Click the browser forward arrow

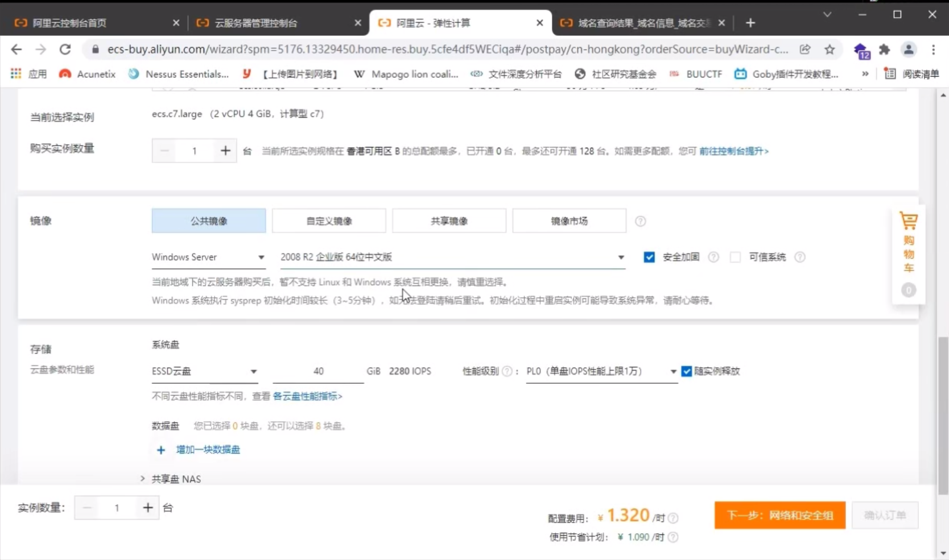pos(40,49)
